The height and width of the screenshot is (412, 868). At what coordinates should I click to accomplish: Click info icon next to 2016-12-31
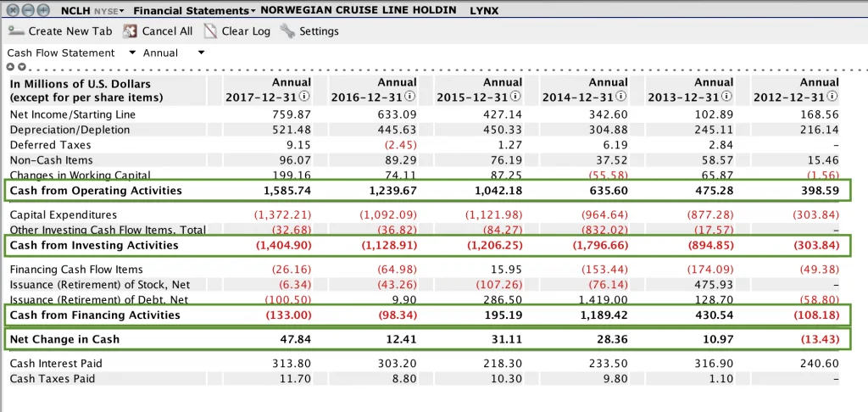tap(410, 97)
